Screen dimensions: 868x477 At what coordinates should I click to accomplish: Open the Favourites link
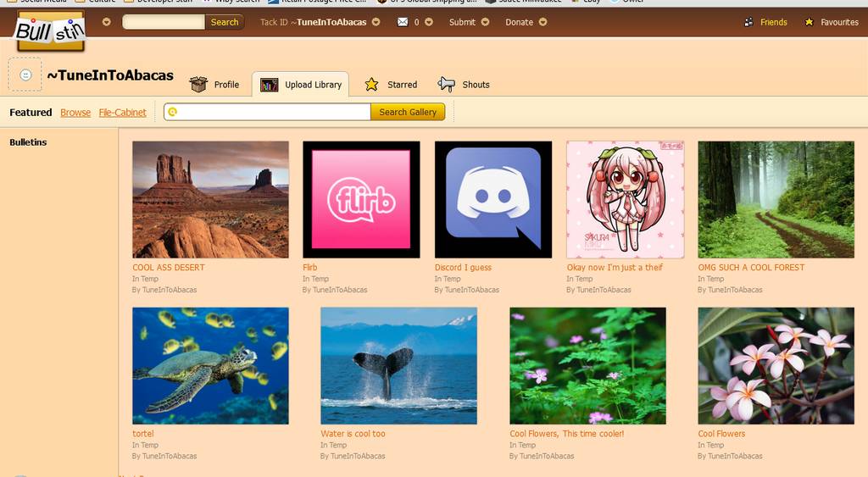point(839,22)
